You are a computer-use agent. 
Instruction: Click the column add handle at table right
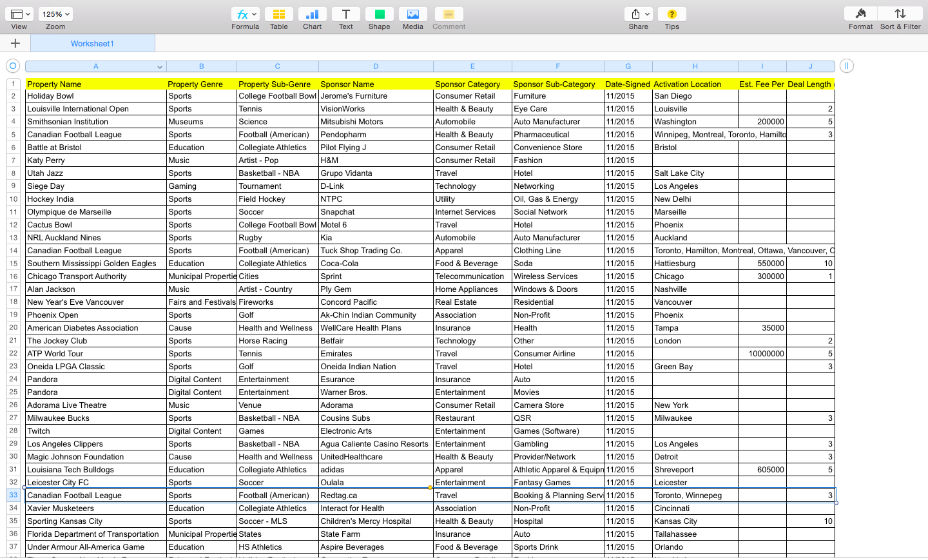847,66
